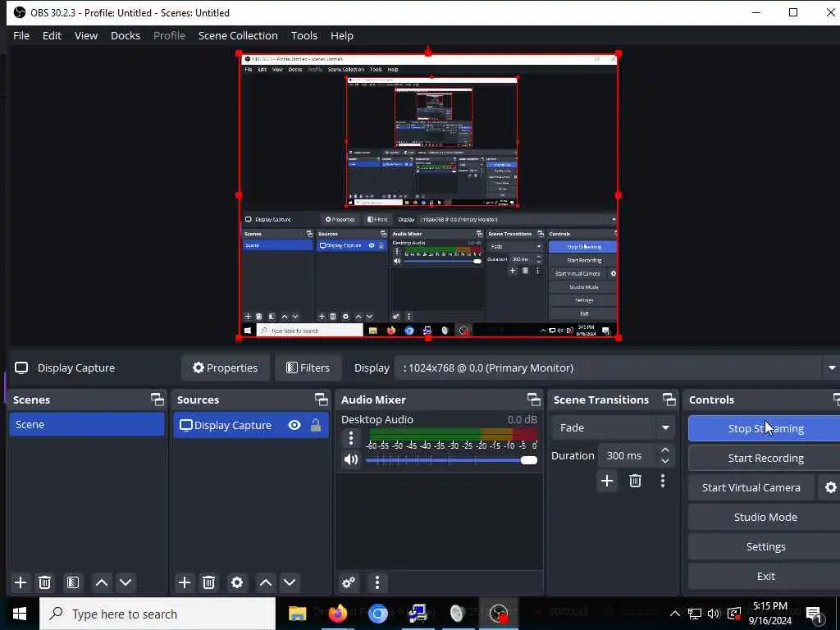Mute Desktop Audio with the speaker icon
This screenshot has height=630, width=840.
[351, 459]
